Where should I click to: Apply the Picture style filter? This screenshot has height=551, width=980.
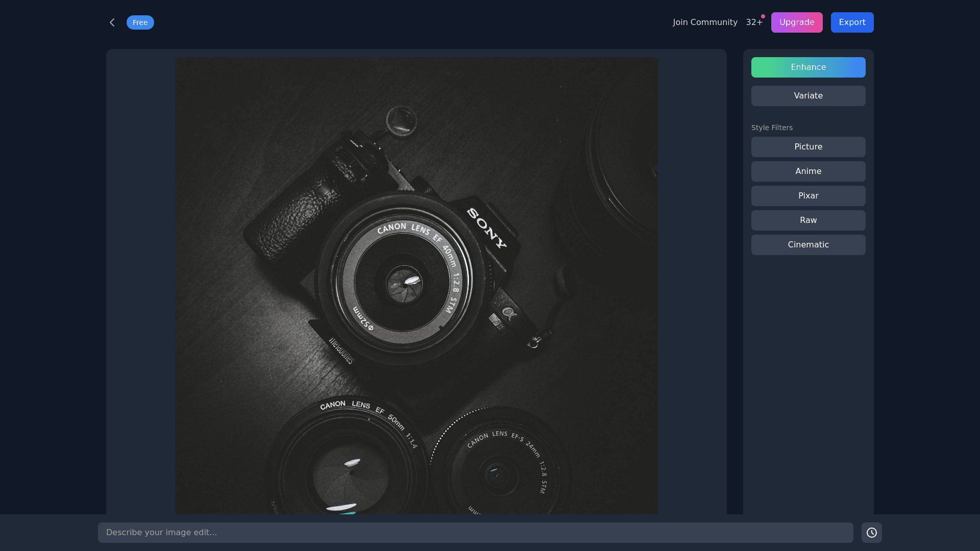808,147
